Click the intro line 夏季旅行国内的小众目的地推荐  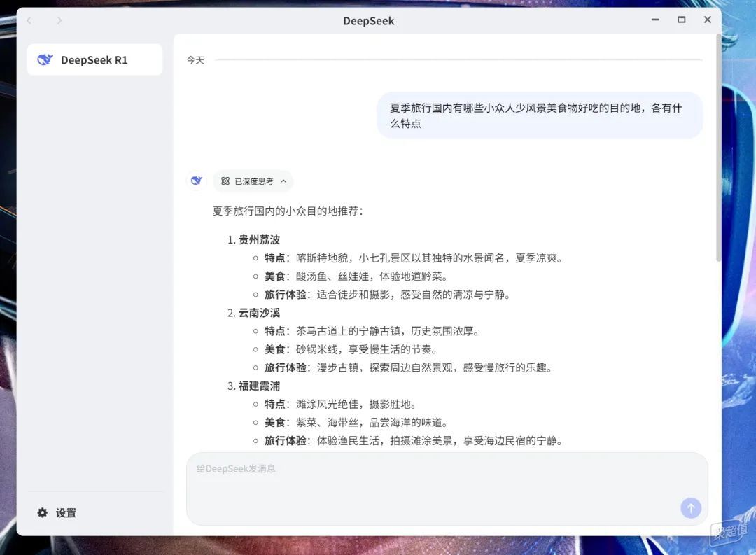pos(288,211)
